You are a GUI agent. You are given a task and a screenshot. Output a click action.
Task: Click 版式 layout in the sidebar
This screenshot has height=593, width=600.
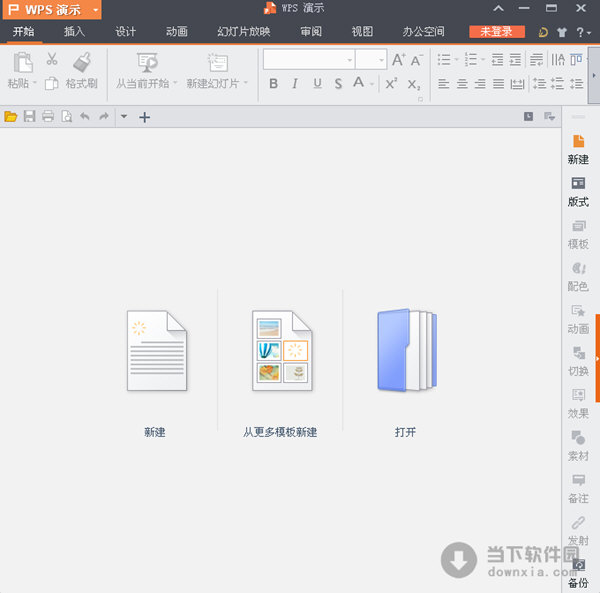click(x=578, y=192)
